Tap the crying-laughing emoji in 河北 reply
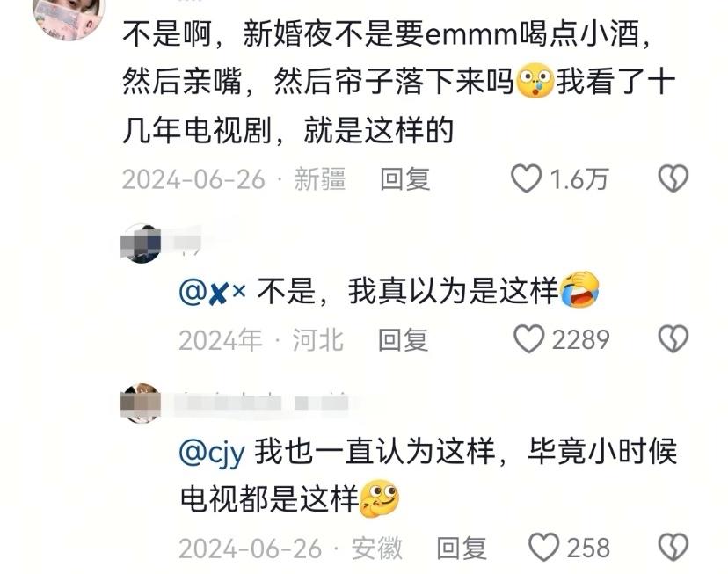The width and height of the screenshot is (728, 574). [x=579, y=289]
